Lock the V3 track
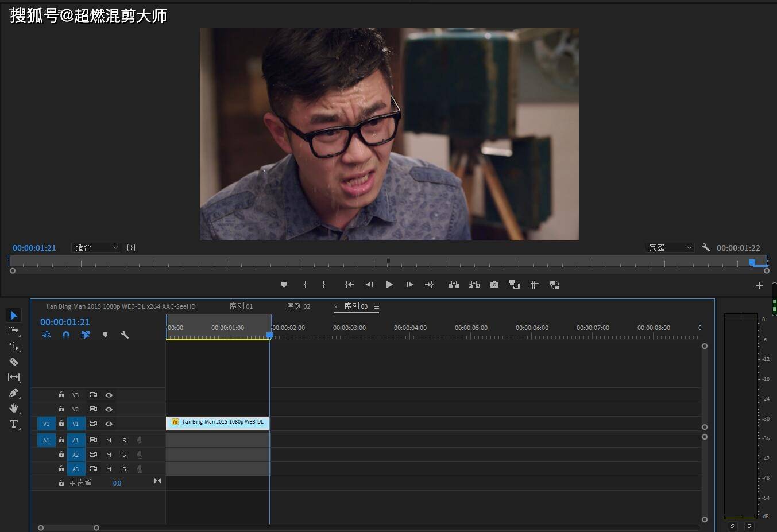777x532 pixels. tap(61, 395)
